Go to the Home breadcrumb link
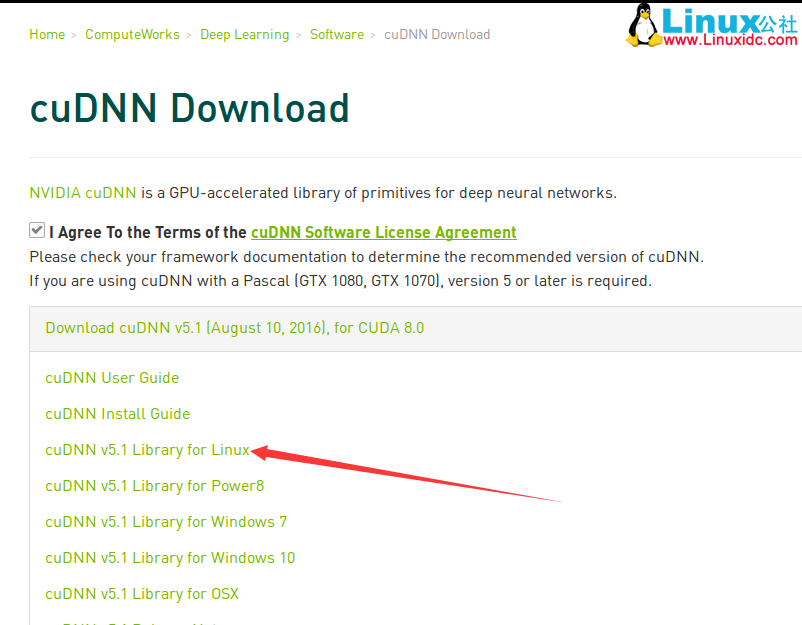The width and height of the screenshot is (802, 625). pyautogui.click(x=47, y=34)
